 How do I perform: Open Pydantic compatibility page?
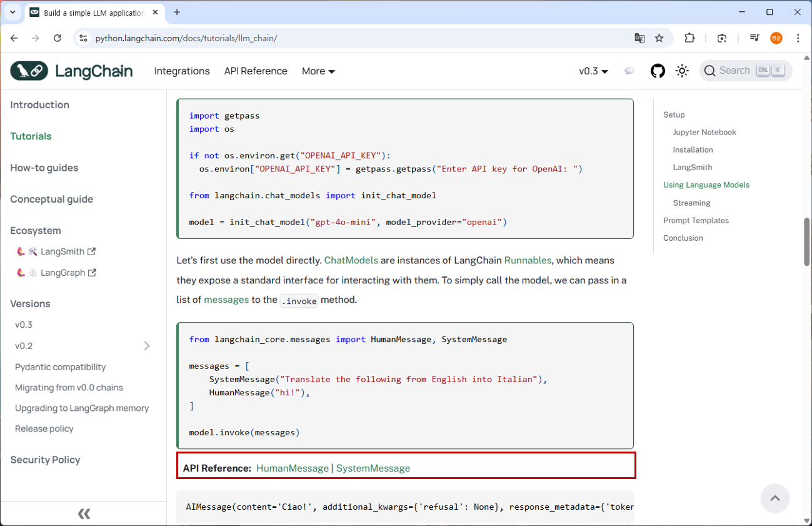[x=60, y=367]
